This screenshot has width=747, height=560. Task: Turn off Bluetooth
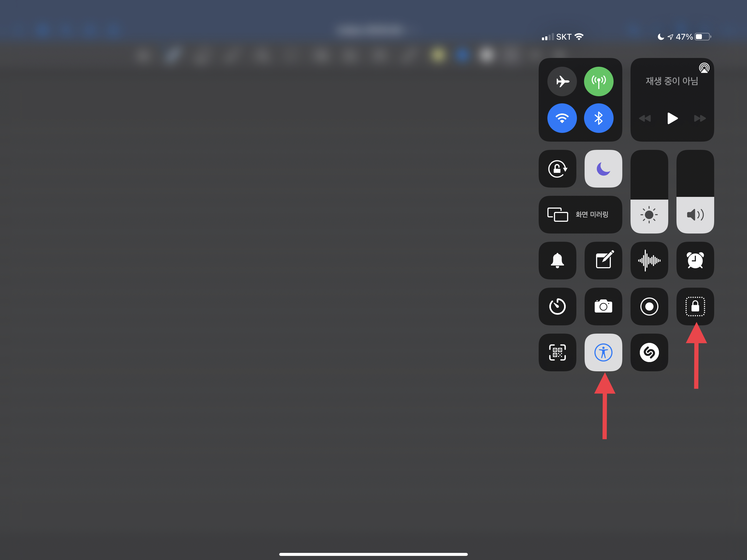599,118
